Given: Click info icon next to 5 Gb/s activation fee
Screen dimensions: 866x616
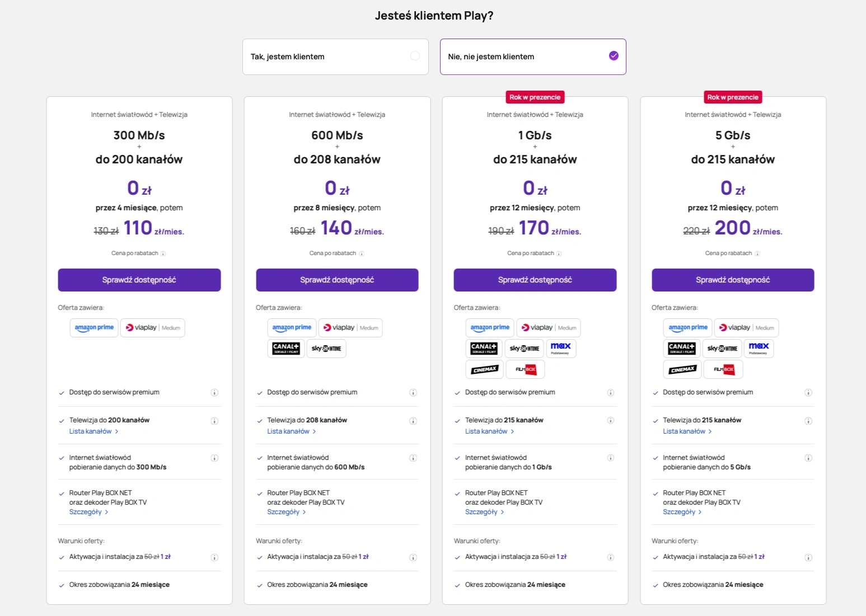Looking at the screenshot, I should click(x=808, y=557).
